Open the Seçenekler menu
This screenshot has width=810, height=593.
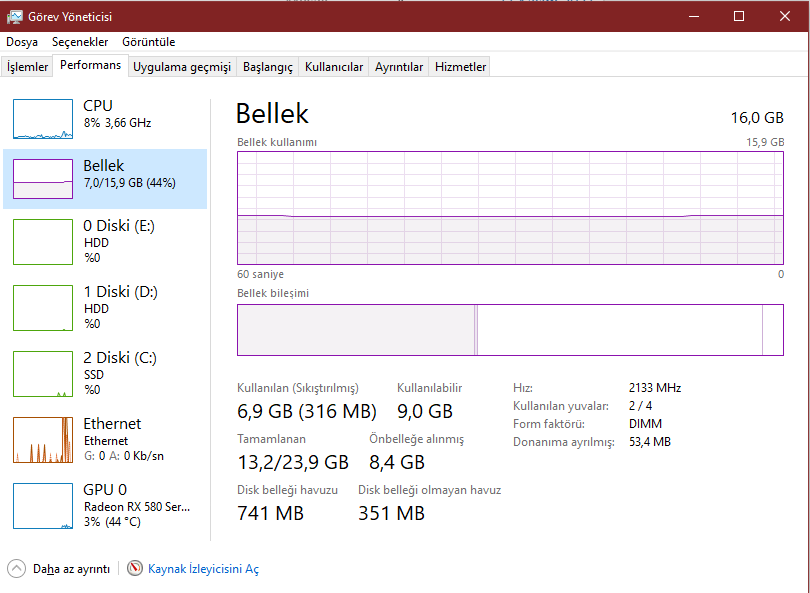click(x=80, y=42)
